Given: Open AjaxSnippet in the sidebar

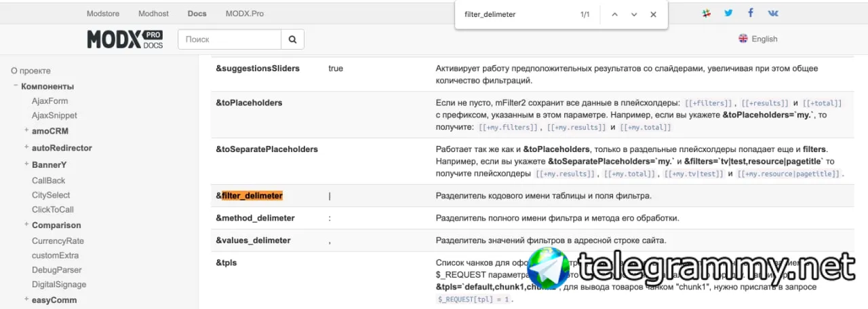Looking at the screenshot, I should 54,115.
